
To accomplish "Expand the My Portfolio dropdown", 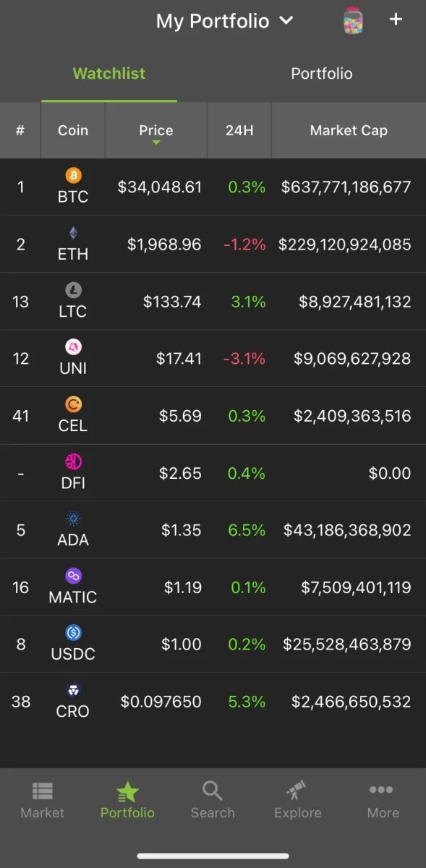I will tap(224, 21).
